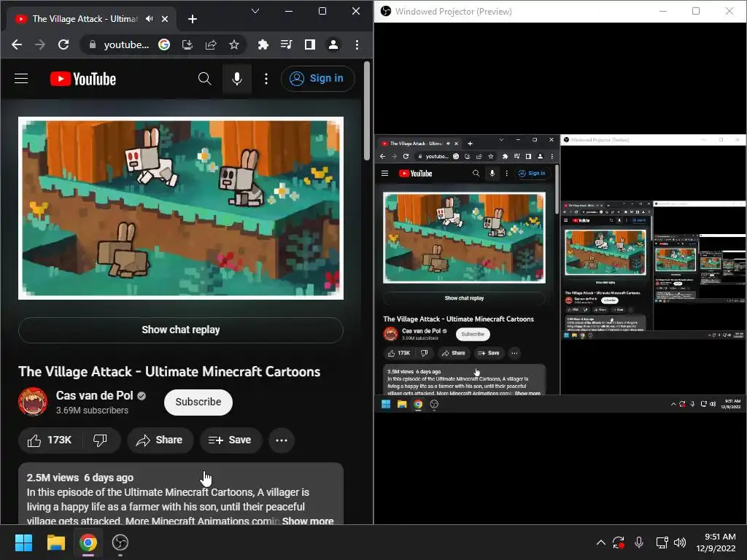This screenshot has width=747, height=560.
Task: Click 2.5M views 6 days ago text
Action: [x=80, y=478]
